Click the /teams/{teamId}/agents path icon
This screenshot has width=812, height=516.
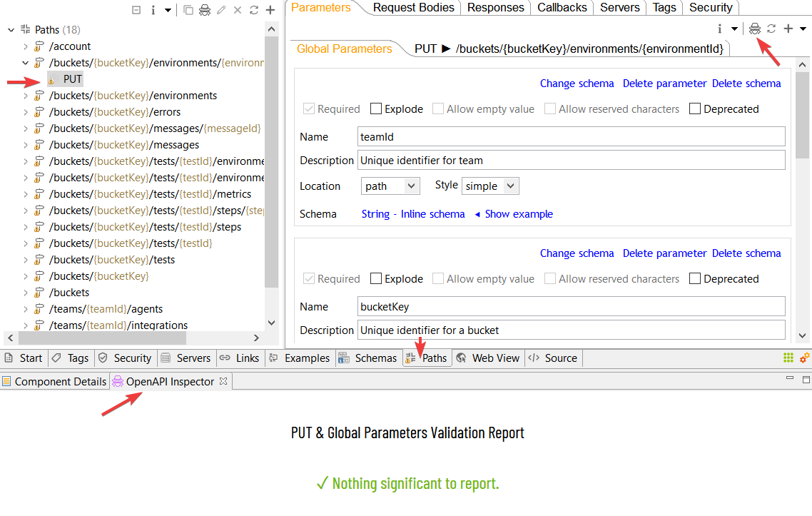coord(39,309)
